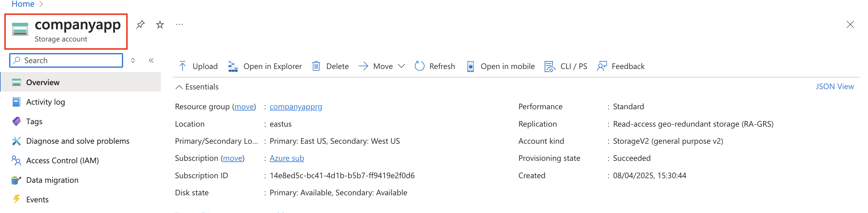Click move link beside Subscription
The image size is (868, 213).
(x=233, y=158)
